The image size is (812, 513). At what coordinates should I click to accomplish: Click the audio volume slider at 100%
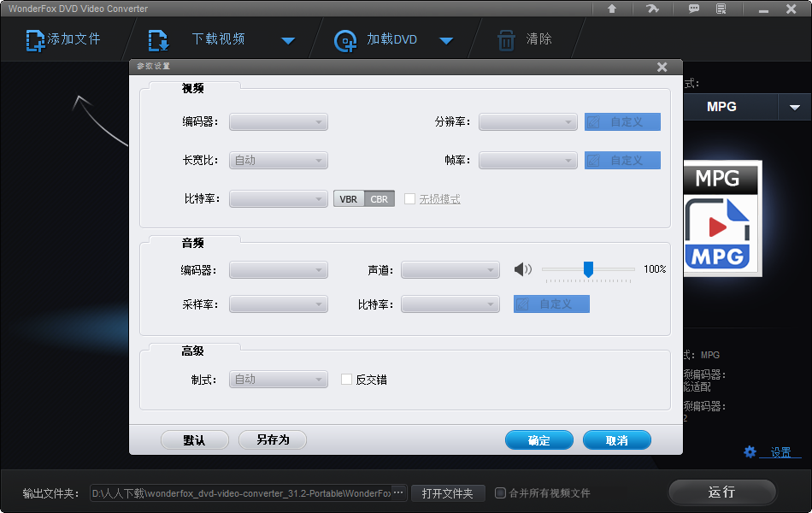(588, 268)
